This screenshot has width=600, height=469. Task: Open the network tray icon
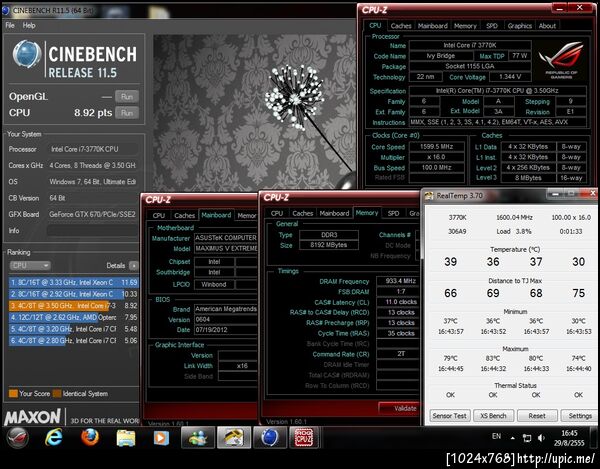click(527, 438)
